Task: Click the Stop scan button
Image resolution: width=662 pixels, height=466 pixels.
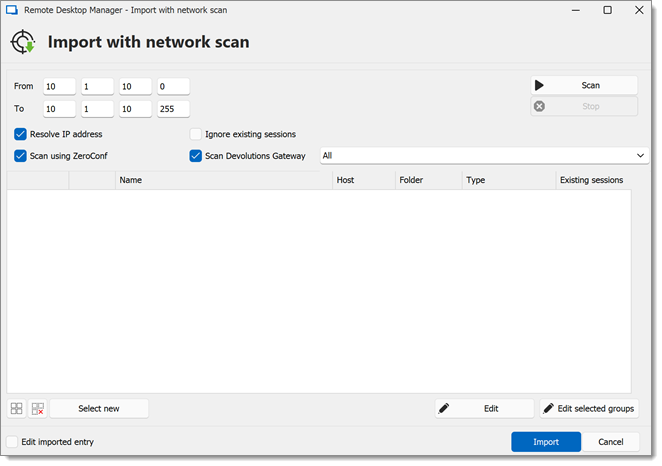Action: click(x=584, y=106)
